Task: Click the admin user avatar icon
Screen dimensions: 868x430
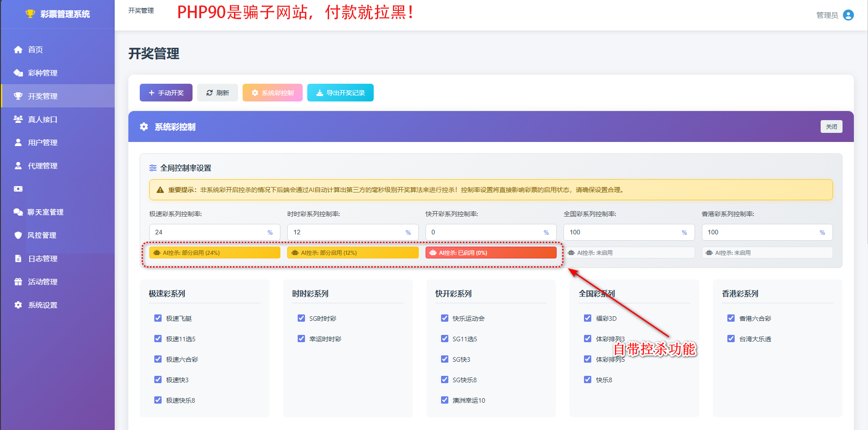Action: [x=848, y=15]
